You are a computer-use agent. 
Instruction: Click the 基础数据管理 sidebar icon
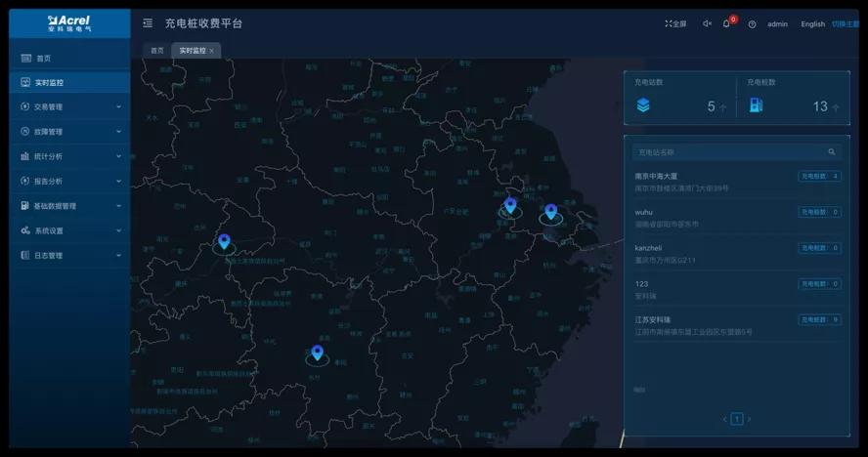(x=24, y=206)
